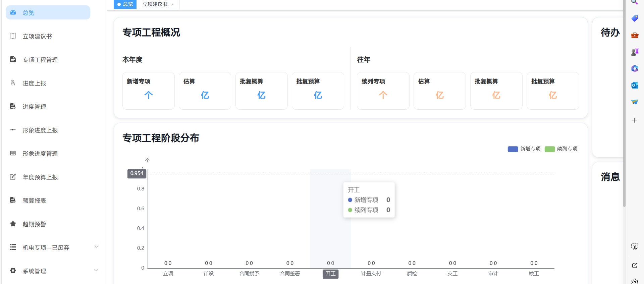Click the document icon beside 专项工程管理
The width and height of the screenshot is (644, 284).
tap(13, 59)
